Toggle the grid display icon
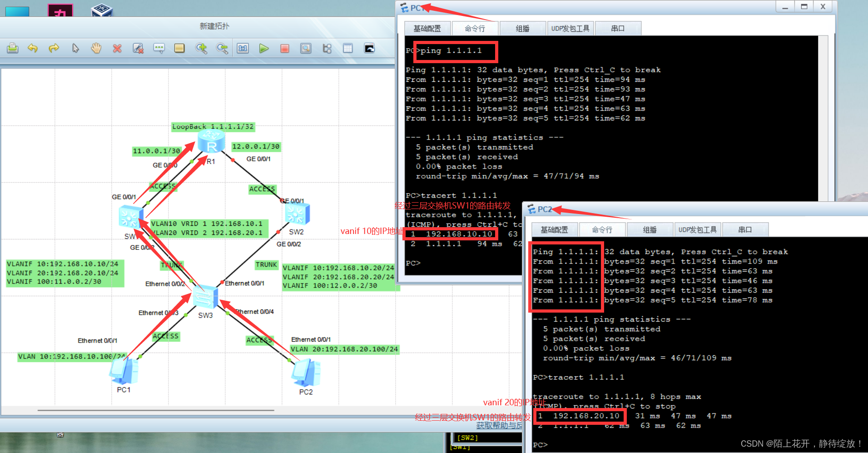This screenshot has height=453, width=868. point(348,48)
